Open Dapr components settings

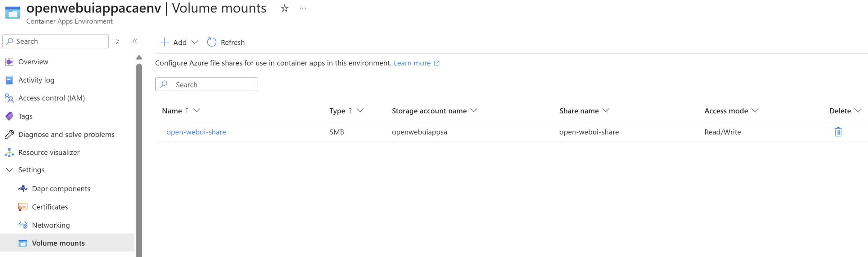(61, 189)
